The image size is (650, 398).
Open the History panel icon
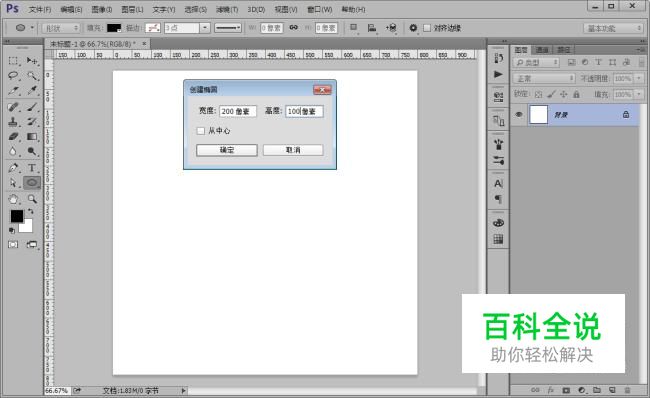(498, 58)
